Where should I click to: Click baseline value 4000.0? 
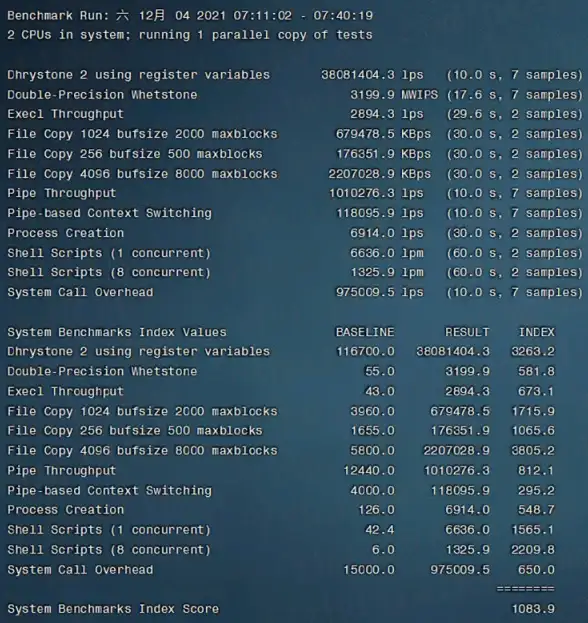373,491
